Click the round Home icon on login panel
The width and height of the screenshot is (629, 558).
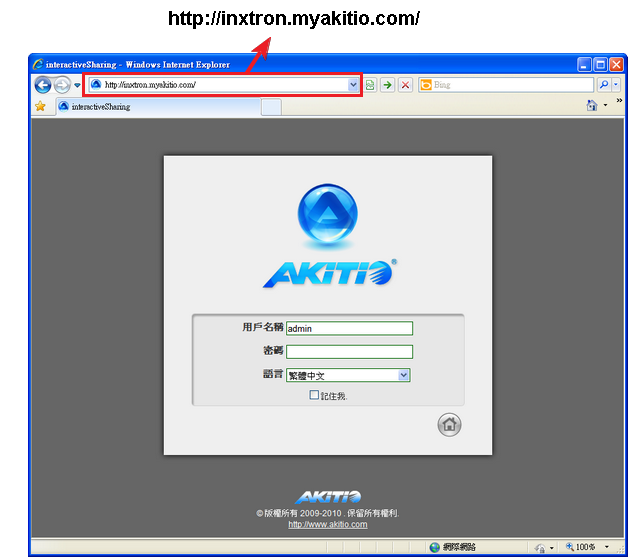[449, 424]
